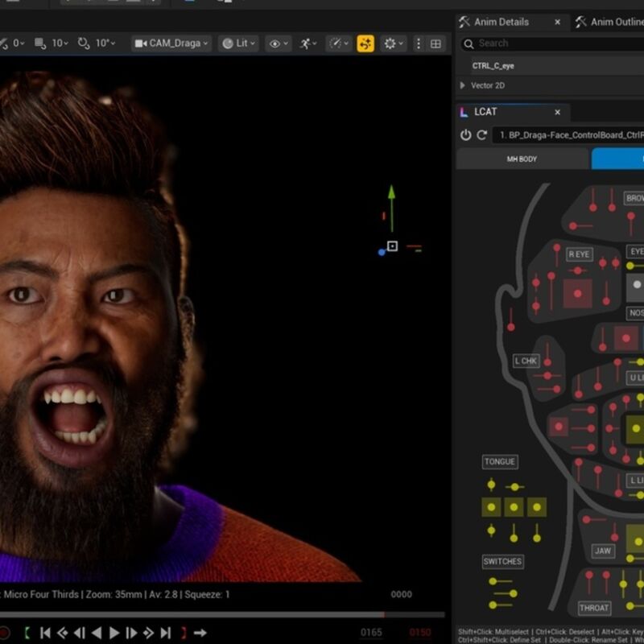644x644 pixels.
Task: Click the middle yellow square tongue control
Action: click(514, 507)
